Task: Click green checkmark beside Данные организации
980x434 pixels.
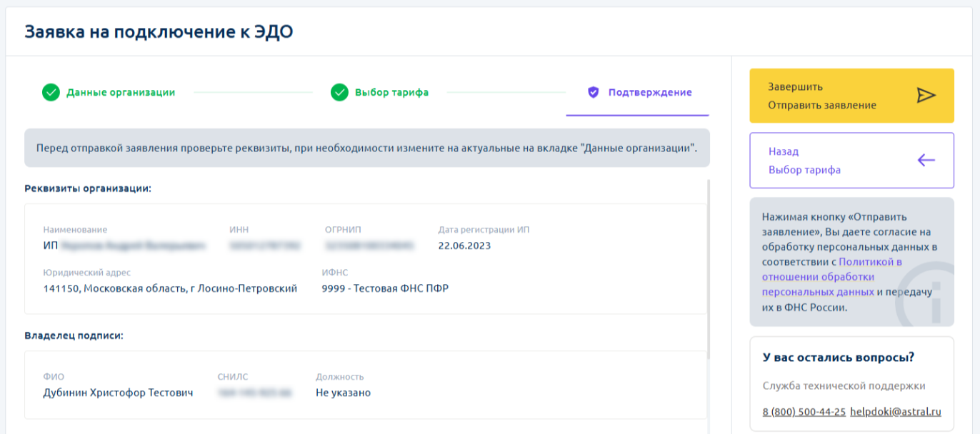Action: coord(51,92)
